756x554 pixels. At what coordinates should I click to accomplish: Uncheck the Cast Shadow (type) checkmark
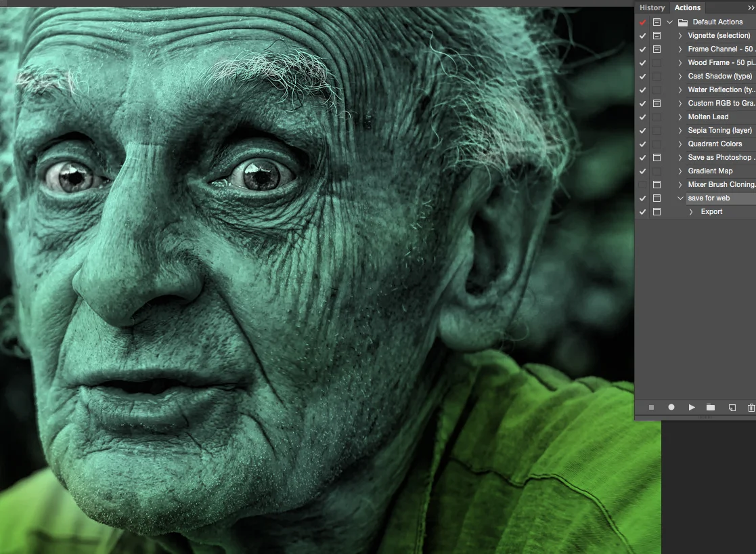[642, 77]
